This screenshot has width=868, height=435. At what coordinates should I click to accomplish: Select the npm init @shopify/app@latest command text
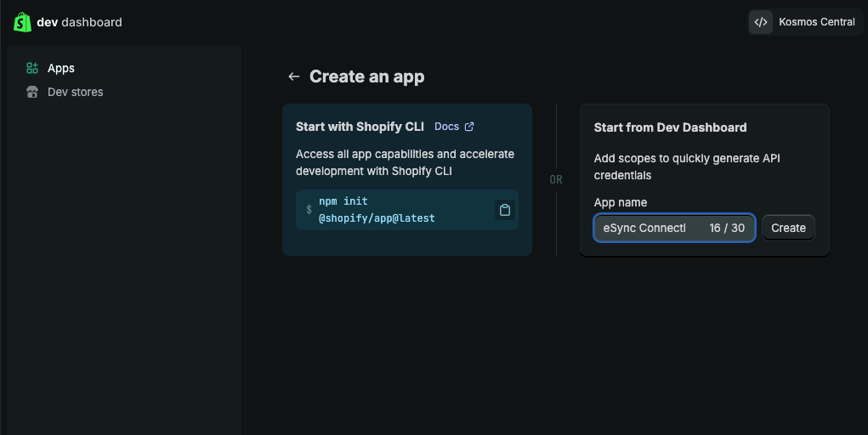pyautogui.click(x=377, y=210)
